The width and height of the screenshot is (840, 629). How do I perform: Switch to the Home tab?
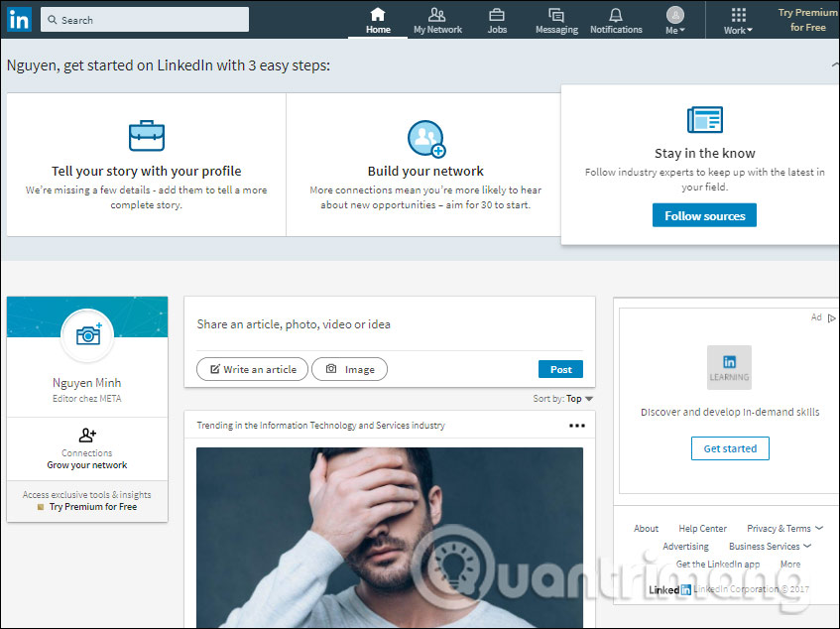(377, 21)
